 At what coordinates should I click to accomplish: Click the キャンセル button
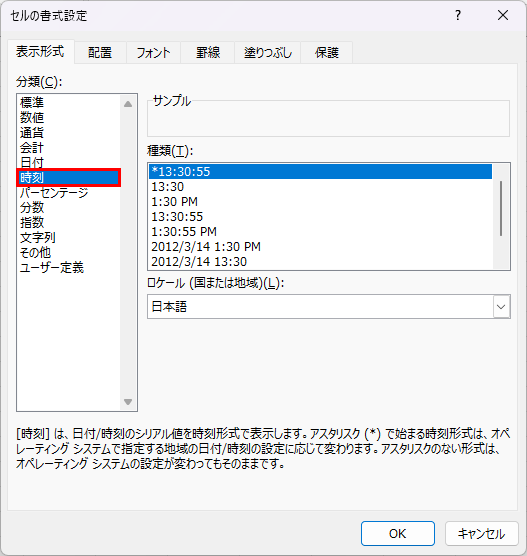482,533
